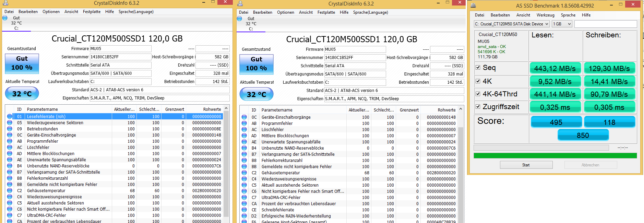Image resolution: width=644 pixels, height=223 pixels.
Task: Click status orb of UltraDMA-CRC-Fehler row in left window
Action: [x=10, y=215]
